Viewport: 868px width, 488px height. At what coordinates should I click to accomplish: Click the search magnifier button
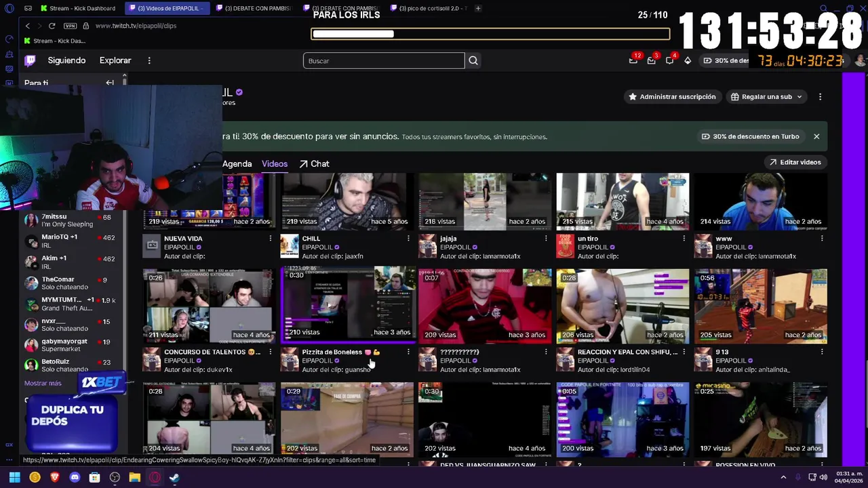click(x=473, y=61)
